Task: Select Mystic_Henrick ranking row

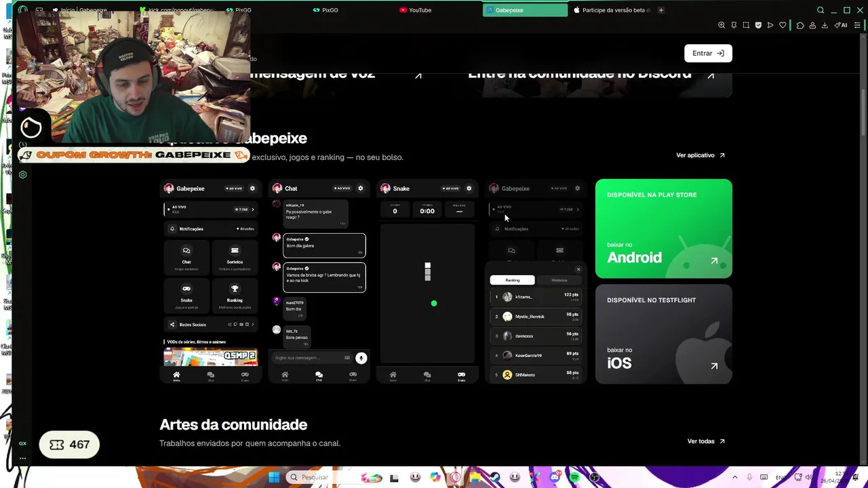Action: (x=536, y=317)
